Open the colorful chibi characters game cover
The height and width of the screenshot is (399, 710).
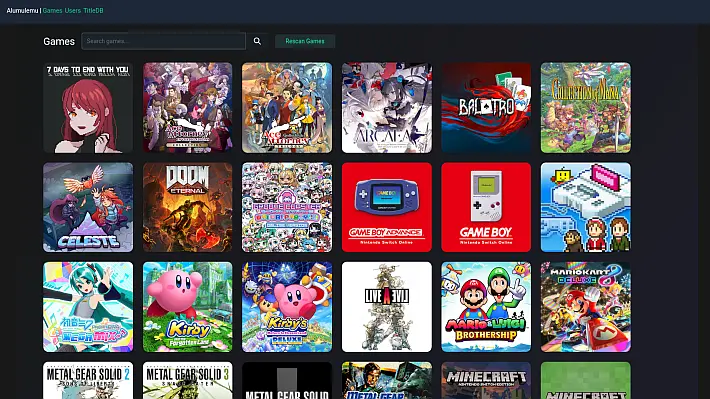(x=287, y=207)
